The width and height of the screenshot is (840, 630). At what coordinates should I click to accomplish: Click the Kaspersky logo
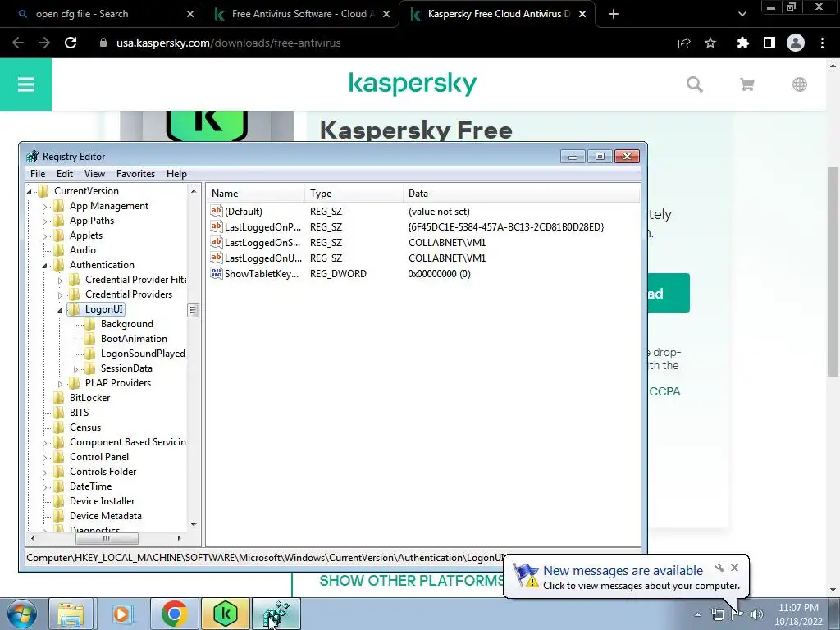413,84
